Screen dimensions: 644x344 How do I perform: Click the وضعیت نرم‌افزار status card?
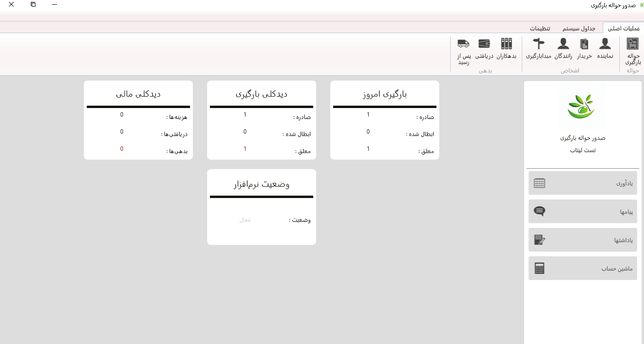262,207
